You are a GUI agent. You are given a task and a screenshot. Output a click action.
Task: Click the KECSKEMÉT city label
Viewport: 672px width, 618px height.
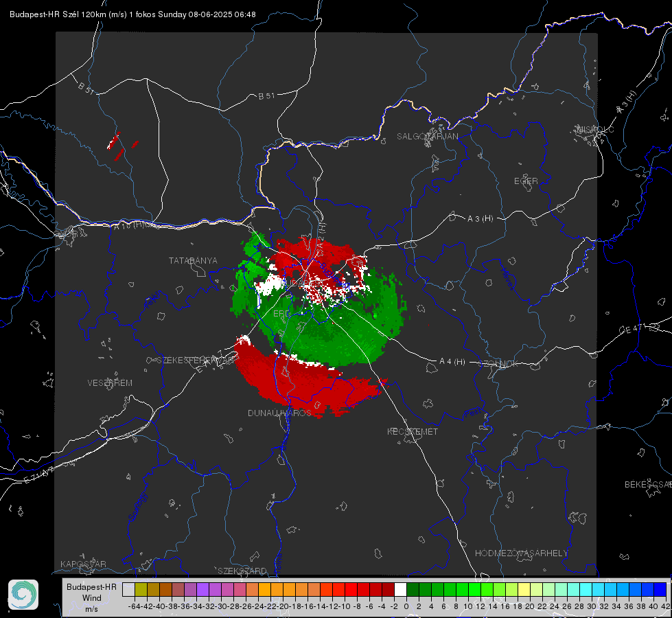coord(413,431)
